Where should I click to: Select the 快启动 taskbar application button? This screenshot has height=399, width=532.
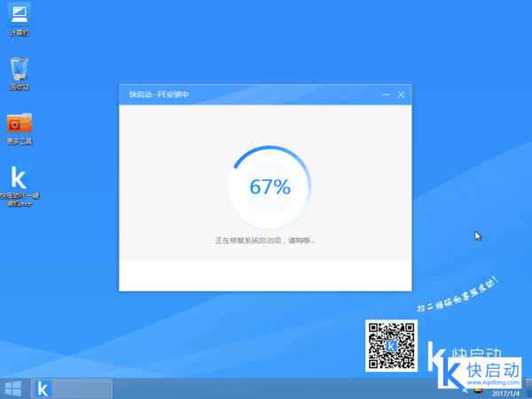[71, 389]
